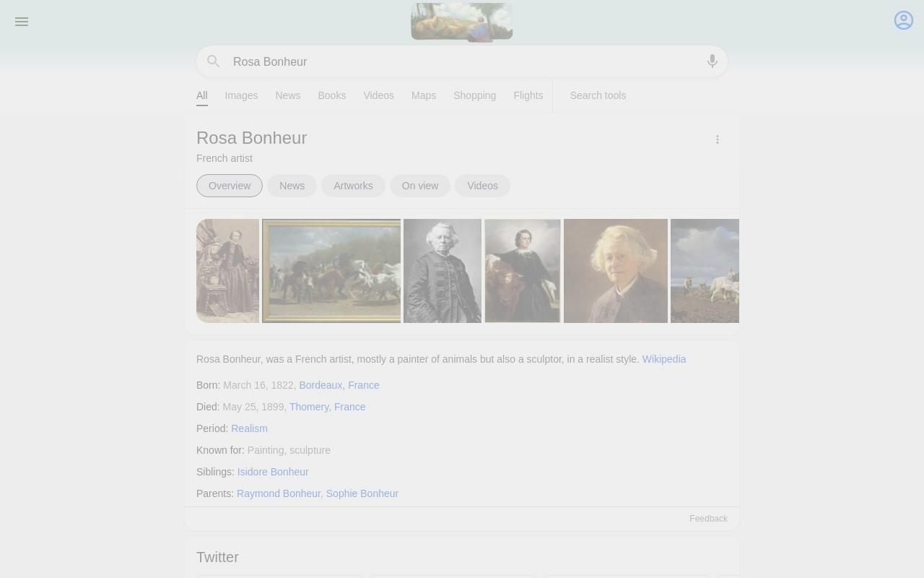
Task: Click the Feedback link
Action: click(708, 519)
